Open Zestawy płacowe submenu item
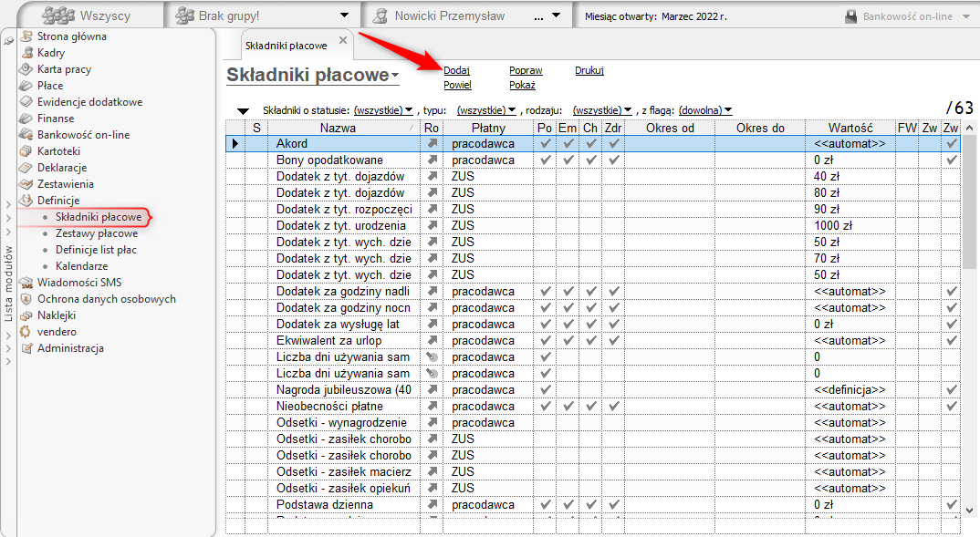This screenshot has height=537, width=980. tap(96, 232)
